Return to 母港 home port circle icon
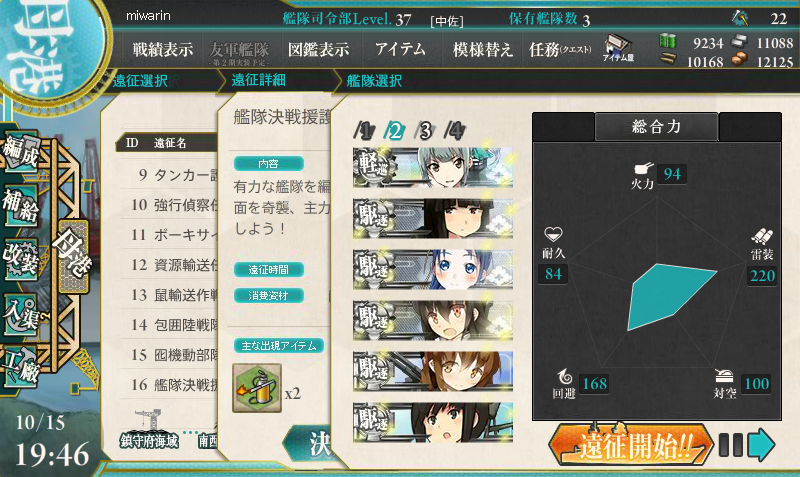 pos(51,48)
